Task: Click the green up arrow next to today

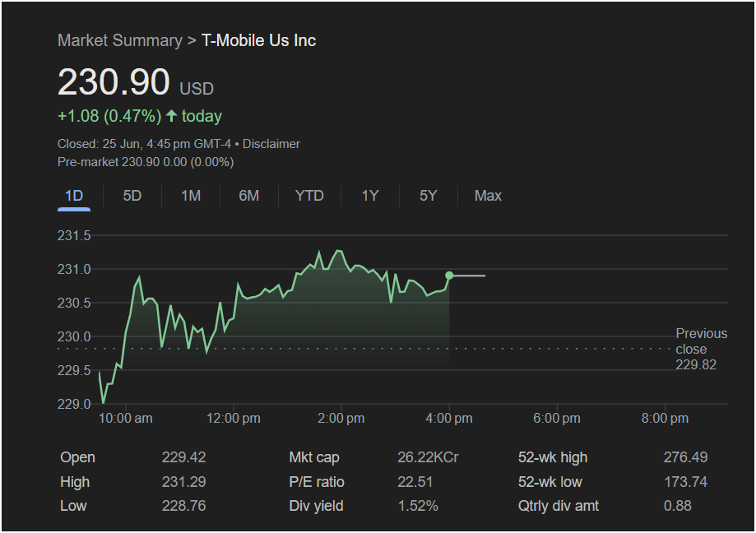Action: [x=172, y=116]
